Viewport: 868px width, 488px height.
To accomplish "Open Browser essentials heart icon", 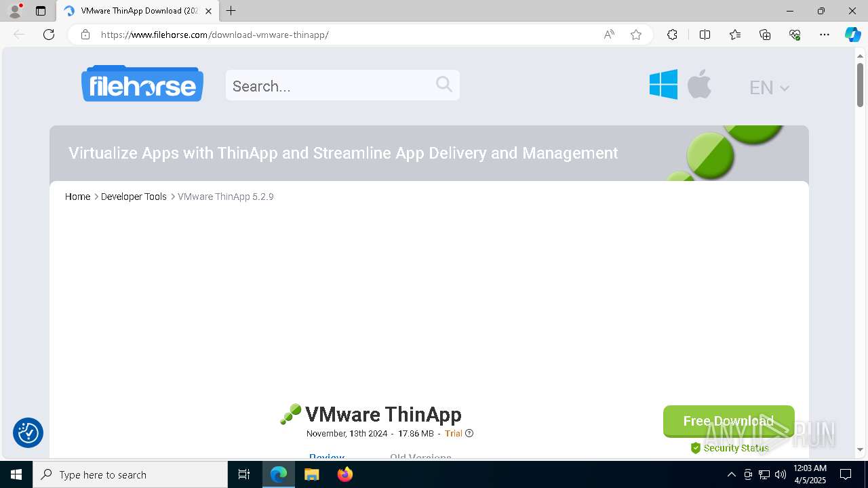I will pyautogui.click(x=795, y=35).
